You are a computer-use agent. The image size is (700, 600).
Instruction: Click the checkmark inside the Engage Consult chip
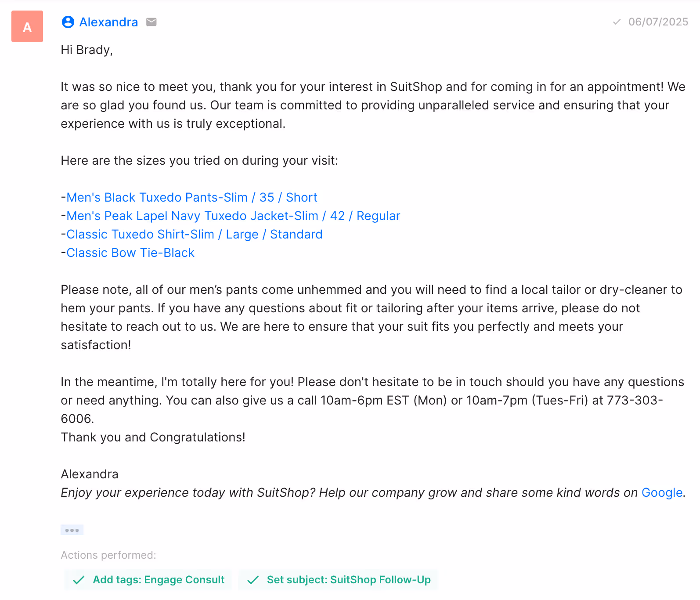(79, 580)
